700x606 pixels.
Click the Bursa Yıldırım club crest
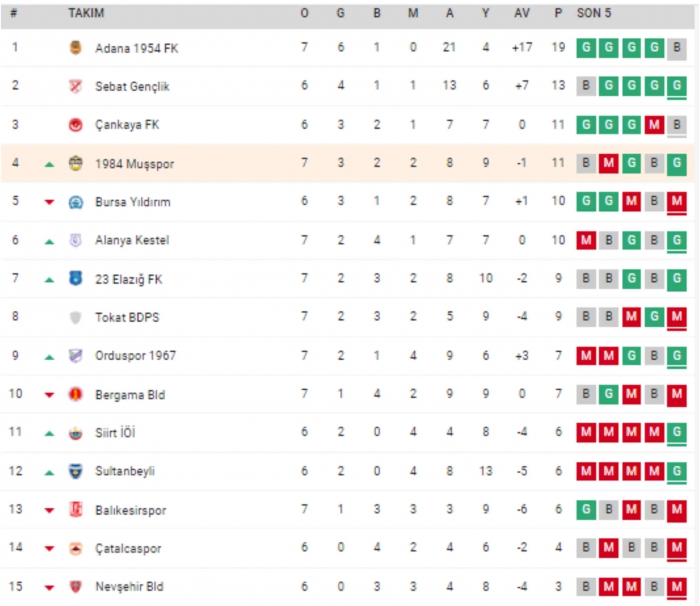75,202
